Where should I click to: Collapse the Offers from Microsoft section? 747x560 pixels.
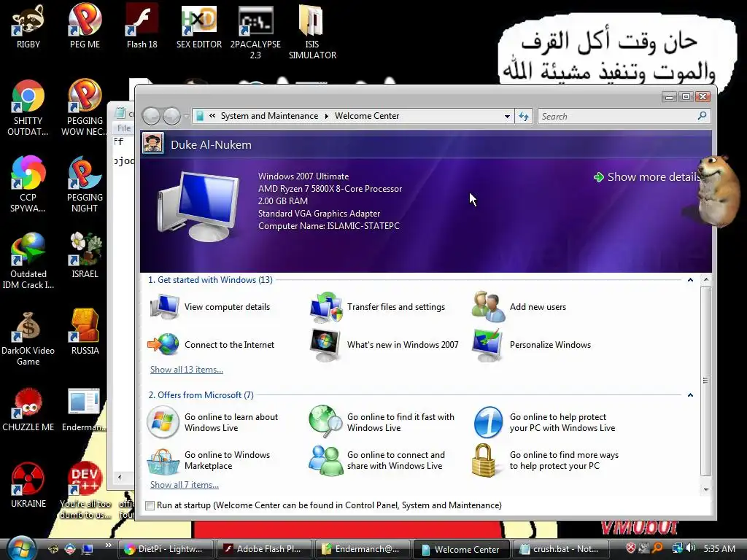click(690, 395)
